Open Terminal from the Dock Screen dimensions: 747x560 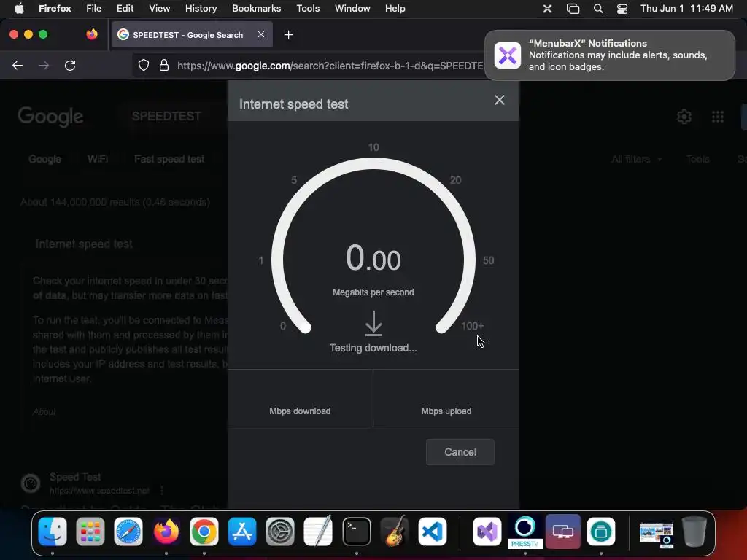point(356,532)
